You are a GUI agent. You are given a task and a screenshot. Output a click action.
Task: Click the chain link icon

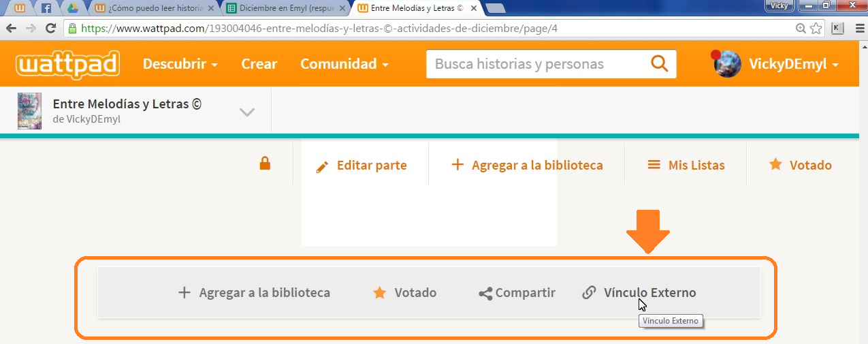point(590,293)
